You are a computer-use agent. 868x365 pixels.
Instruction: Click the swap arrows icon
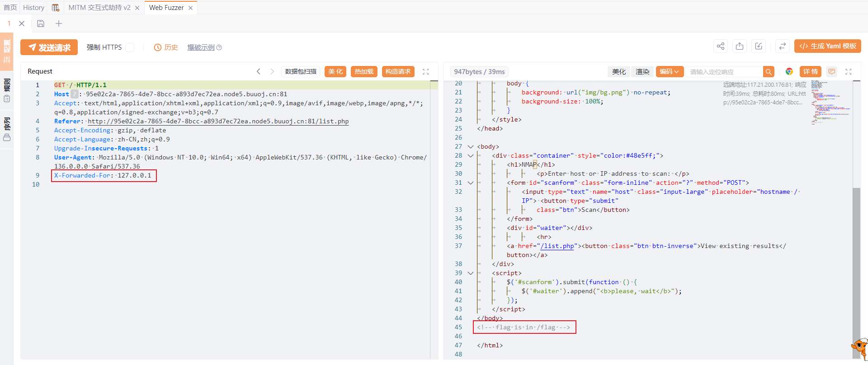click(782, 46)
